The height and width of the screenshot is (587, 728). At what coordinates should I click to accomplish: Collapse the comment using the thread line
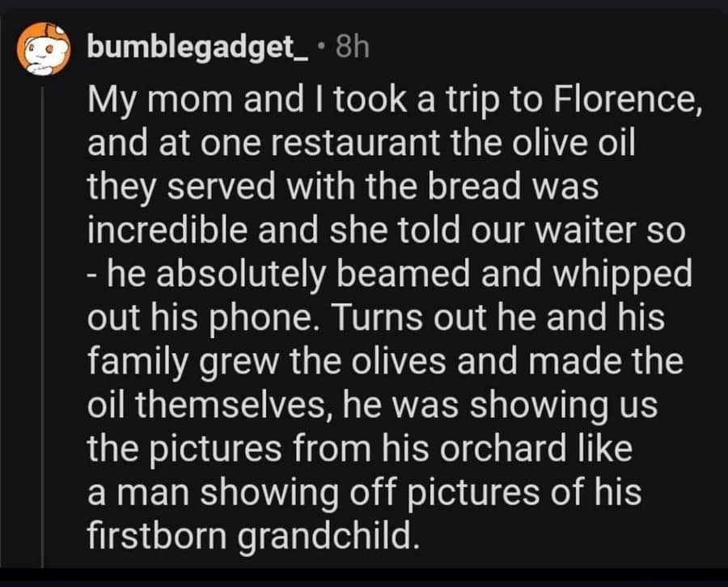[43, 323]
